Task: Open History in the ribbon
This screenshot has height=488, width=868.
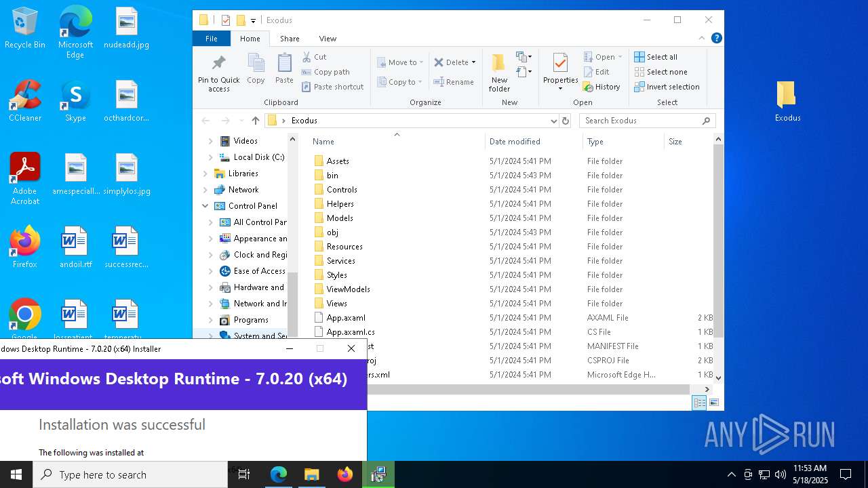Action: point(602,87)
